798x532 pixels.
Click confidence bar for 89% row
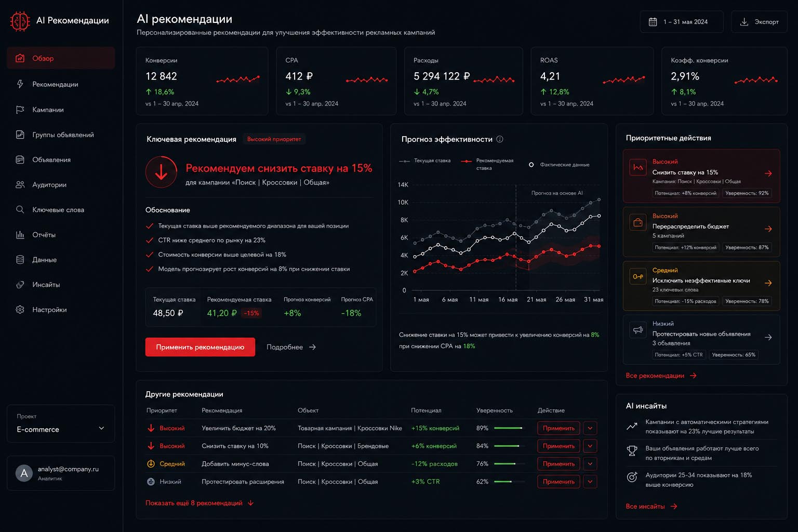click(509, 428)
